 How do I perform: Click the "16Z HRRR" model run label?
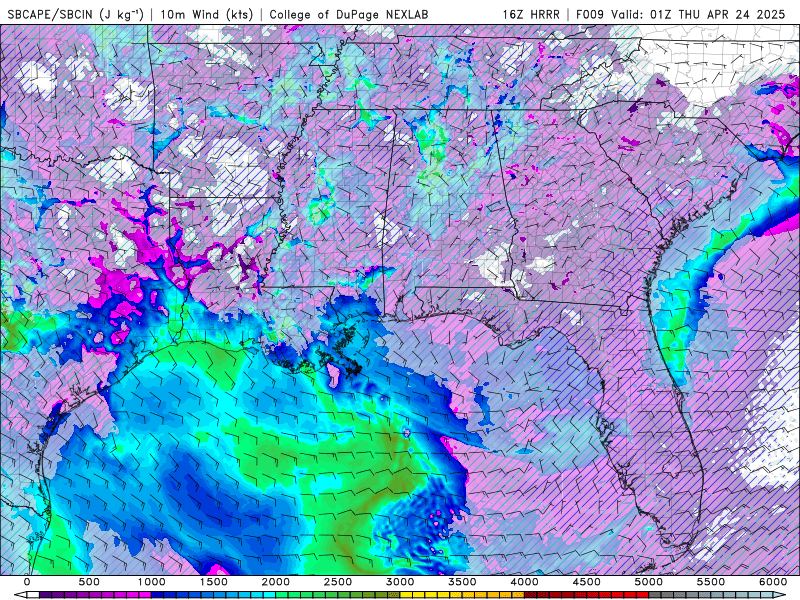click(x=531, y=14)
